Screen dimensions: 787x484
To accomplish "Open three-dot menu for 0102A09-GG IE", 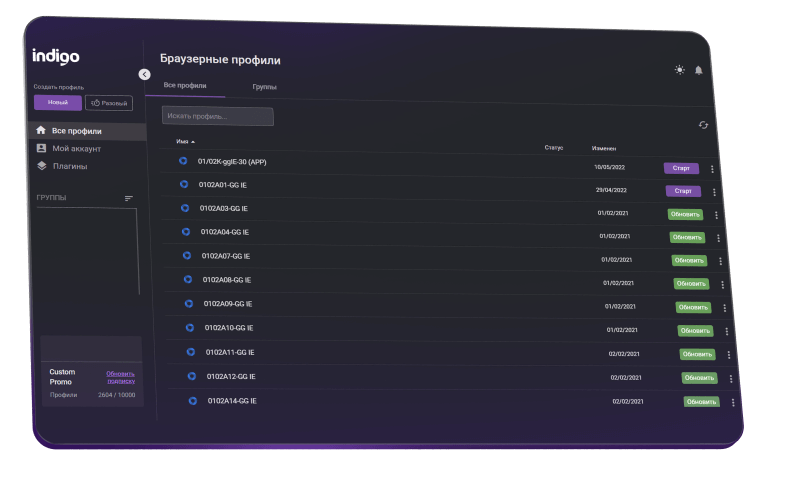I will tap(724, 309).
